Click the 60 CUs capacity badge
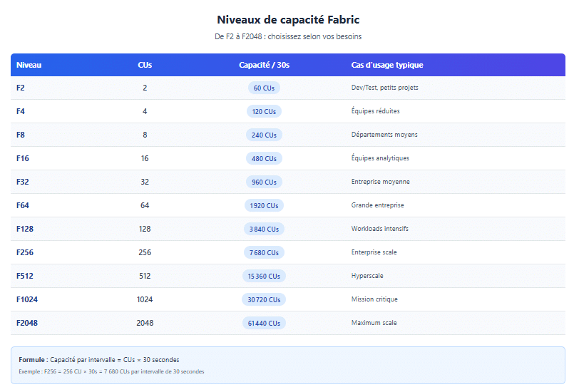The height and width of the screenshot is (392, 574). click(x=264, y=88)
